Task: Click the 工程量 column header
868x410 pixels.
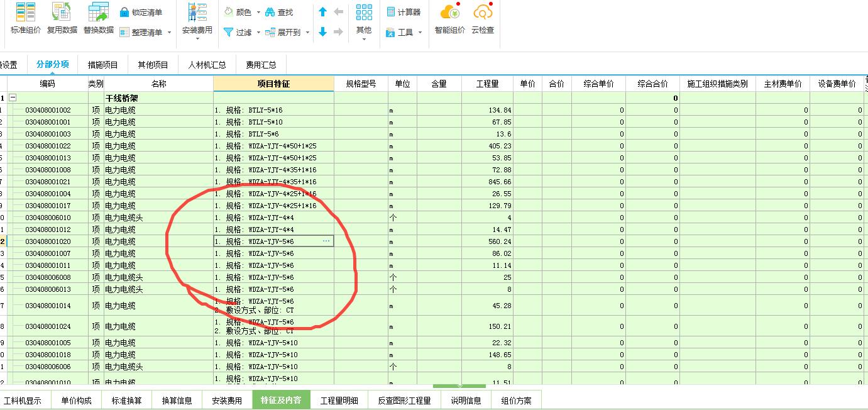Action: (x=487, y=84)
